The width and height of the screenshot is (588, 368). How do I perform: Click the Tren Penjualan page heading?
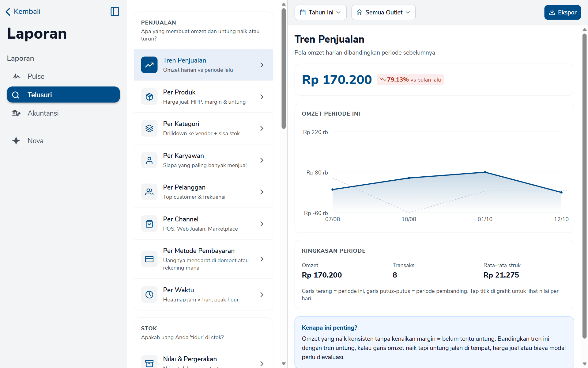point(329,39)
